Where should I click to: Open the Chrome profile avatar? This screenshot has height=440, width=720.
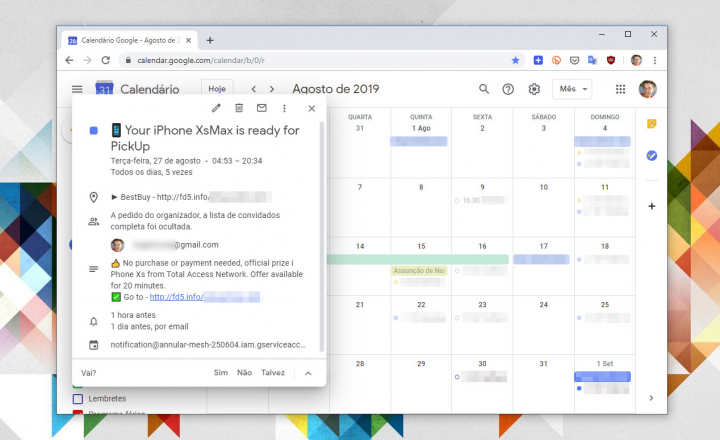[636, 60]
